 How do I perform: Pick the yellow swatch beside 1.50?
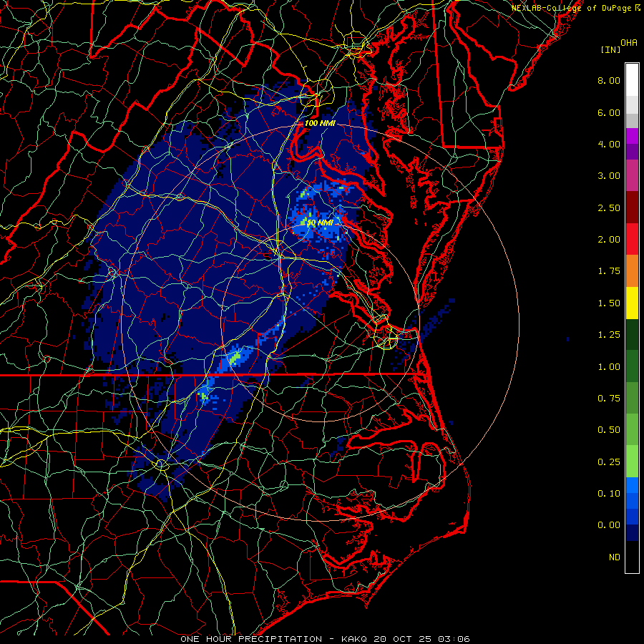click(632, 303)
